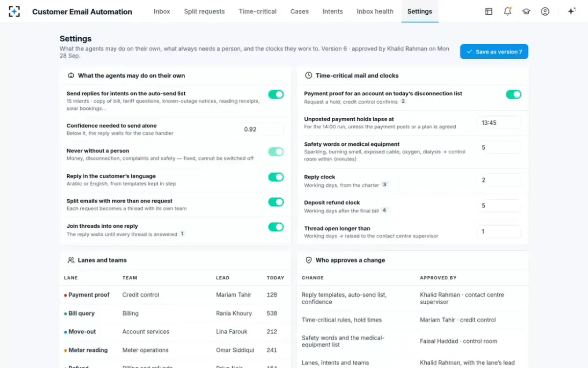Toggle Split emails with more than one request
The width and height of the screenshot is (588, 368).
pyautogui.click(x=276, y=202)
